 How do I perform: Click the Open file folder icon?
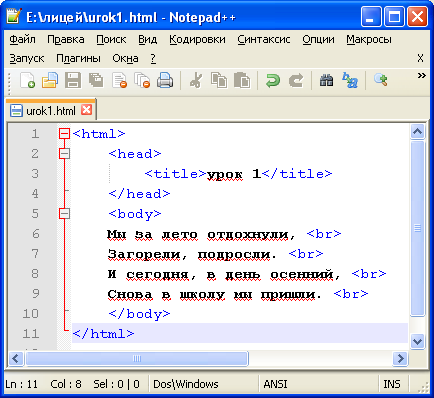click(x=50, y=80)
